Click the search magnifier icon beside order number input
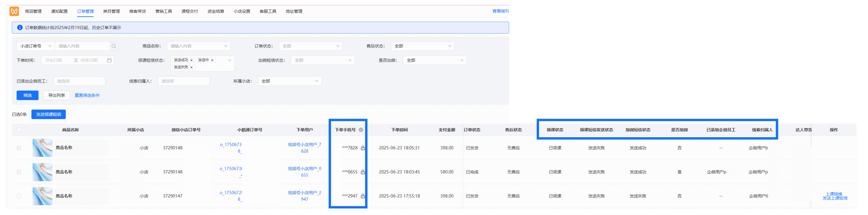The image size is (868, 215). click(x=114, y=46)
